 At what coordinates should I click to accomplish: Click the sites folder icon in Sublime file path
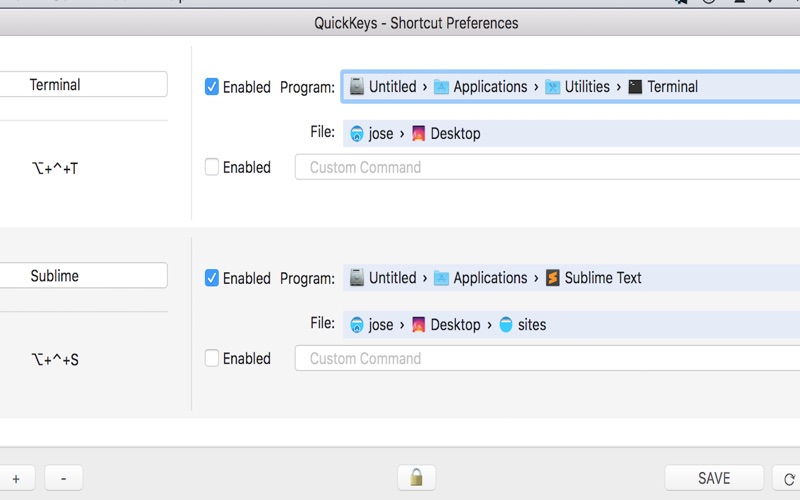506,325
